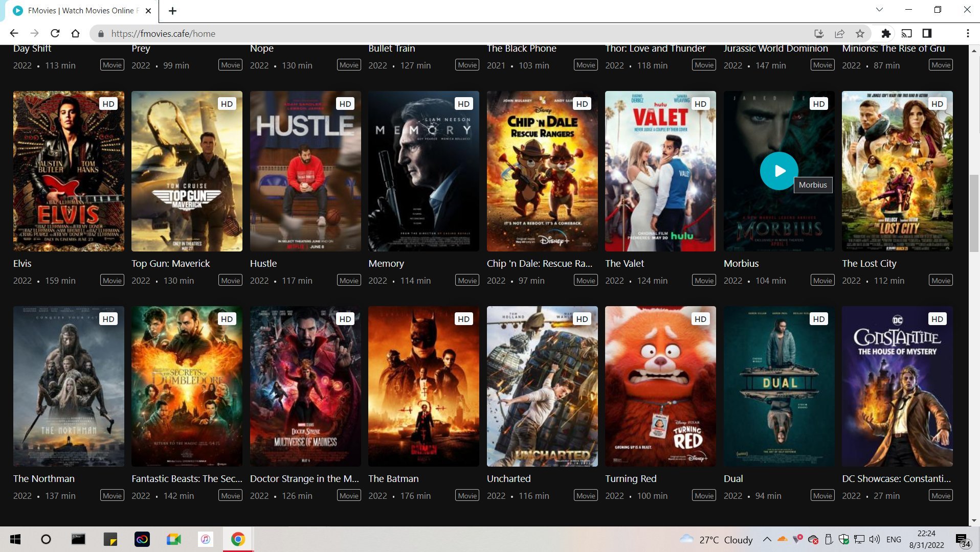Open the Hustle movie poster
Viewport: 980px width, 552px height.
click(x=305, y=171)
